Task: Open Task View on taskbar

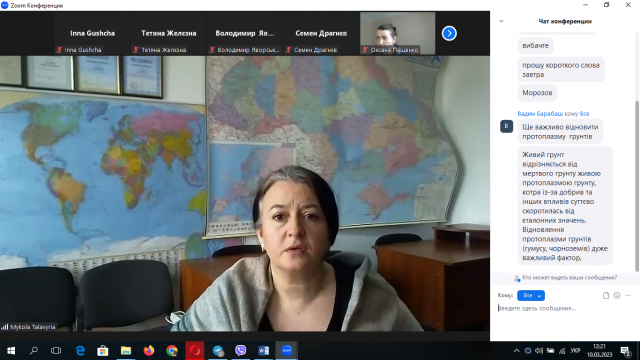Action: click(x=56, y=351)
